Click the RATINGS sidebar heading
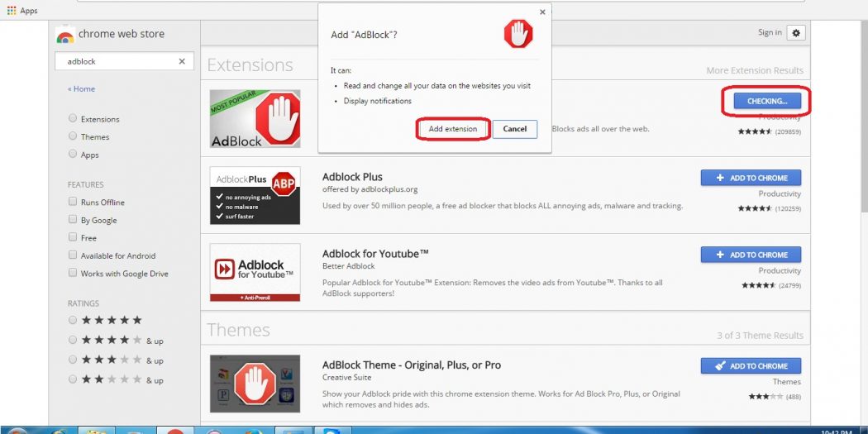868x434 pixels. tap(83, 303)
